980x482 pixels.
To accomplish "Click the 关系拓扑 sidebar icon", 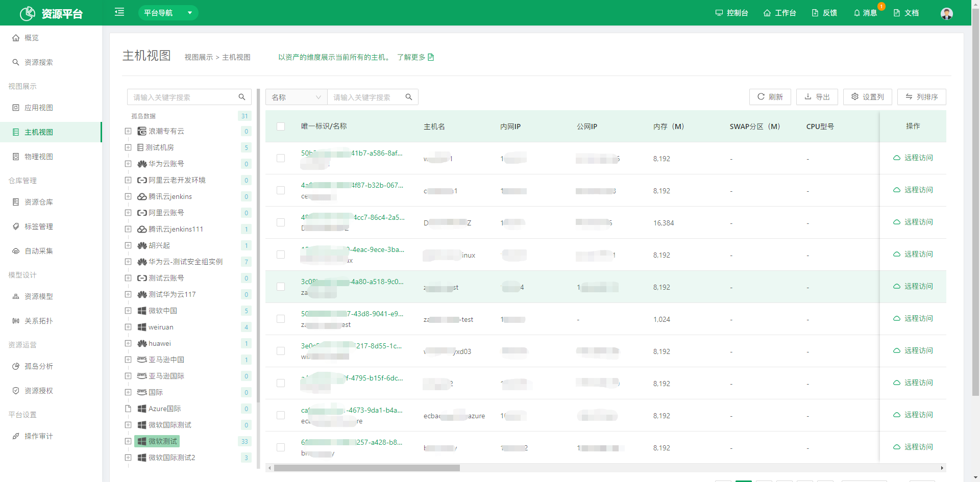I will (16, 321).
